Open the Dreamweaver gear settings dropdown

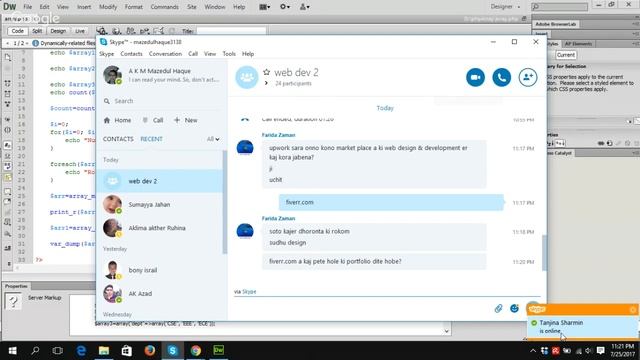[285, 7]
